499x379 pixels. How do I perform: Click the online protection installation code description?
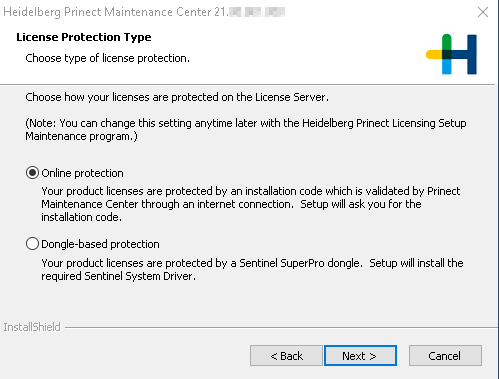251,204
